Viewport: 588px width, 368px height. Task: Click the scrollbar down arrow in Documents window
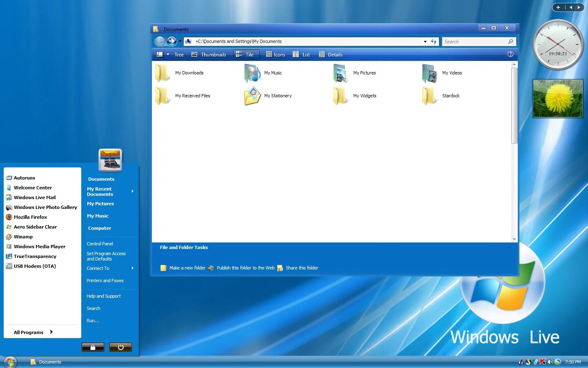tap(514, 239)
